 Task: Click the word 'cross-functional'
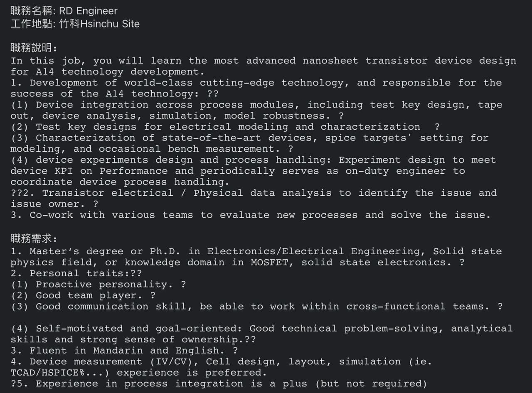396,307
